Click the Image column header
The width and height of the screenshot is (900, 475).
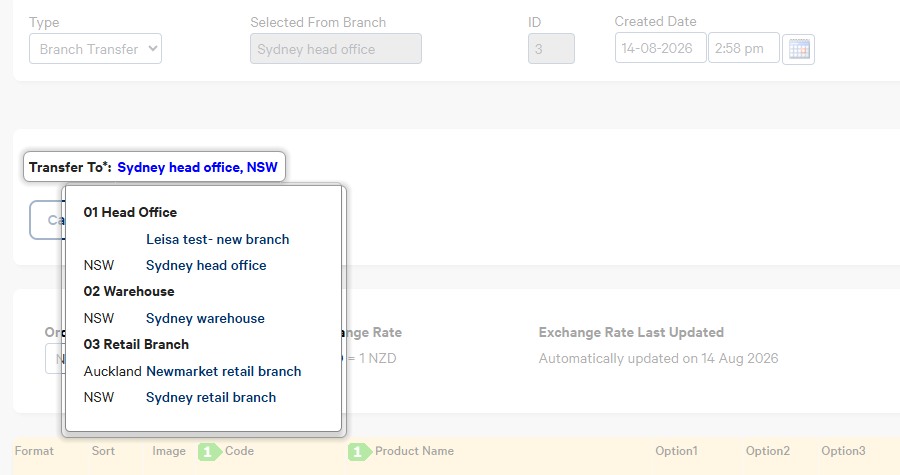point(169,451)
